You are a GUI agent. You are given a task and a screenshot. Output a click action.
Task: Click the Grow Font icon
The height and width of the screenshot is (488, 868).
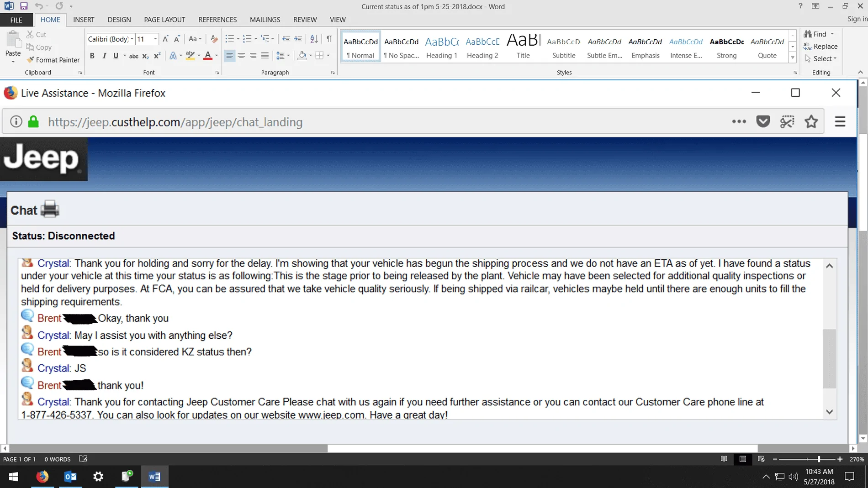[x=166, y=39]
